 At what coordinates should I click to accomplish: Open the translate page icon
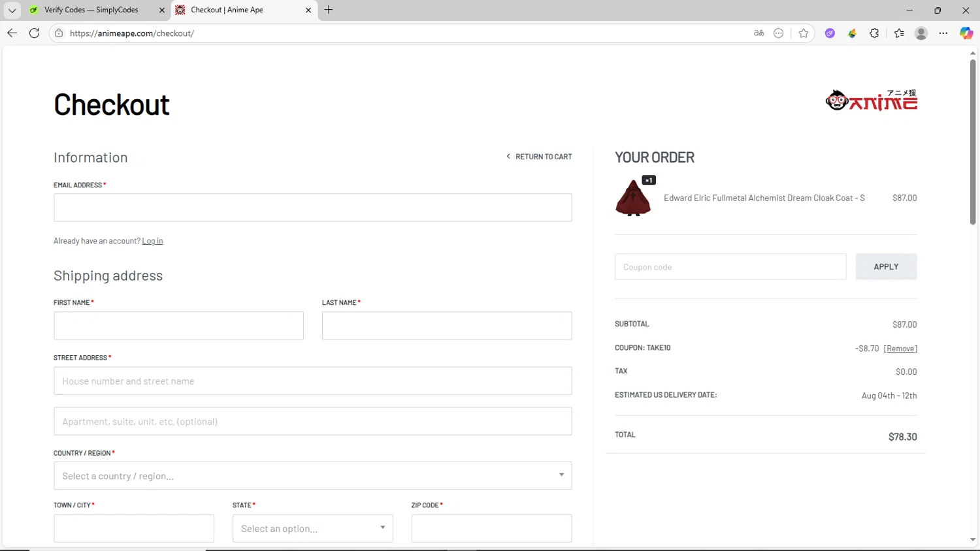[759, 33]
